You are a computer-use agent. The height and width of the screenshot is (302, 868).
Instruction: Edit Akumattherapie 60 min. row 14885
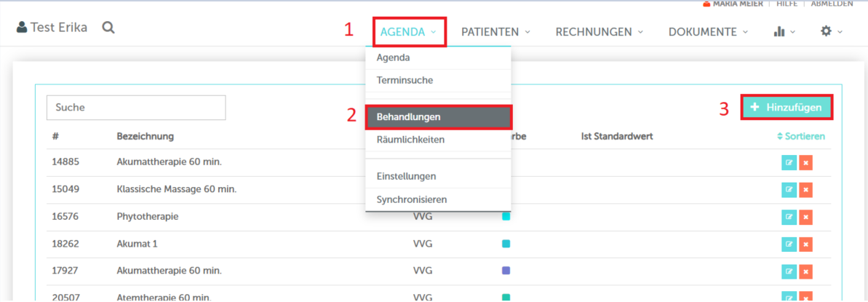click(x=789, y=162)
